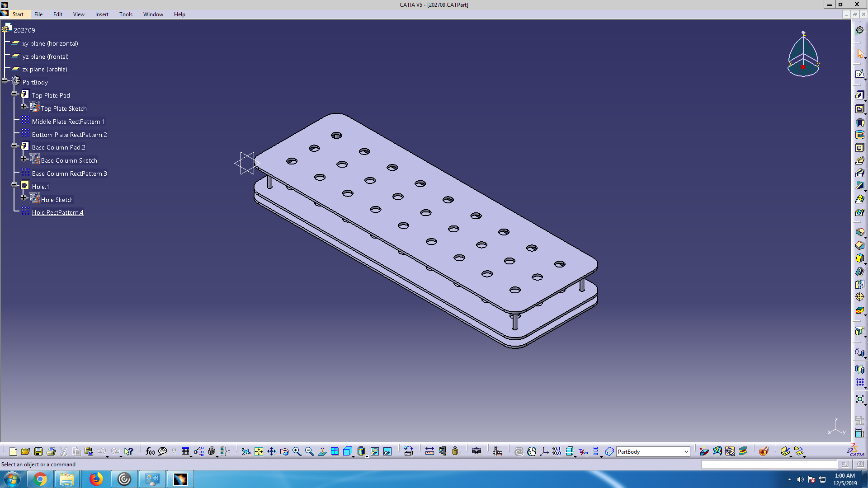The image size is (868, 488).
Task: Click the 3D compass in viewport corner
Action: tap(803, 54)
